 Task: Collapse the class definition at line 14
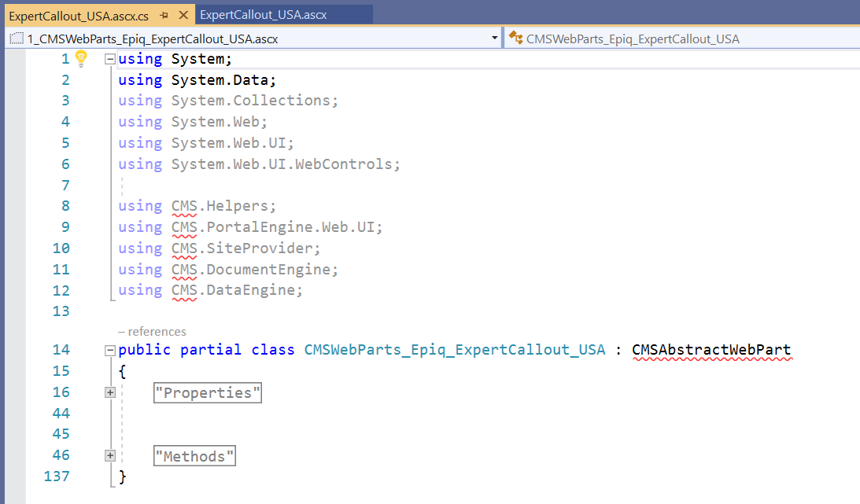tap(110, 350)
